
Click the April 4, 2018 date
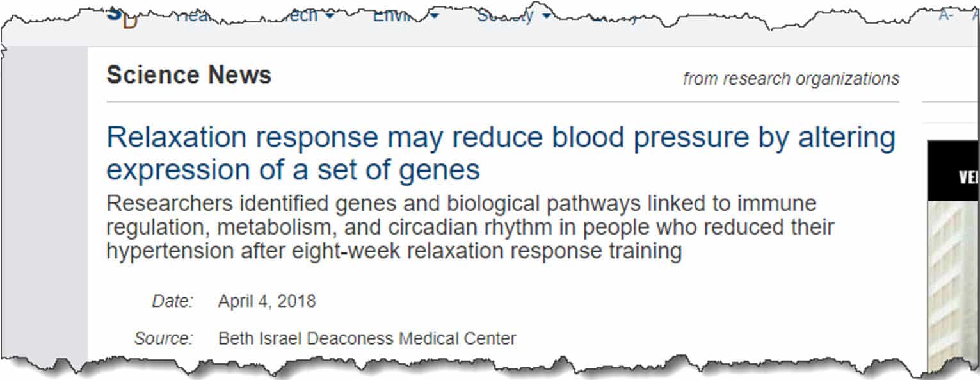[x=267, y=301]
